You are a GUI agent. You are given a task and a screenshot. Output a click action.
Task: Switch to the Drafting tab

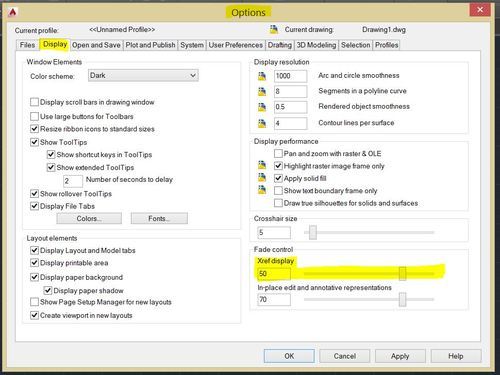[x=280, y=45]
